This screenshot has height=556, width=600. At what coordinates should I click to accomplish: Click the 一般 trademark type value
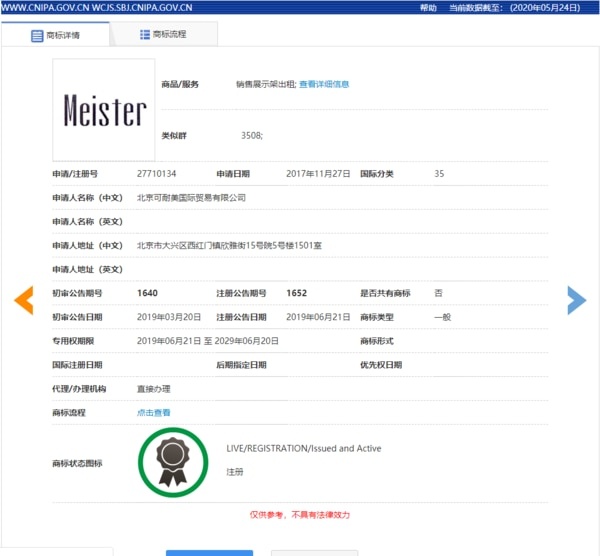click(442, 317)
